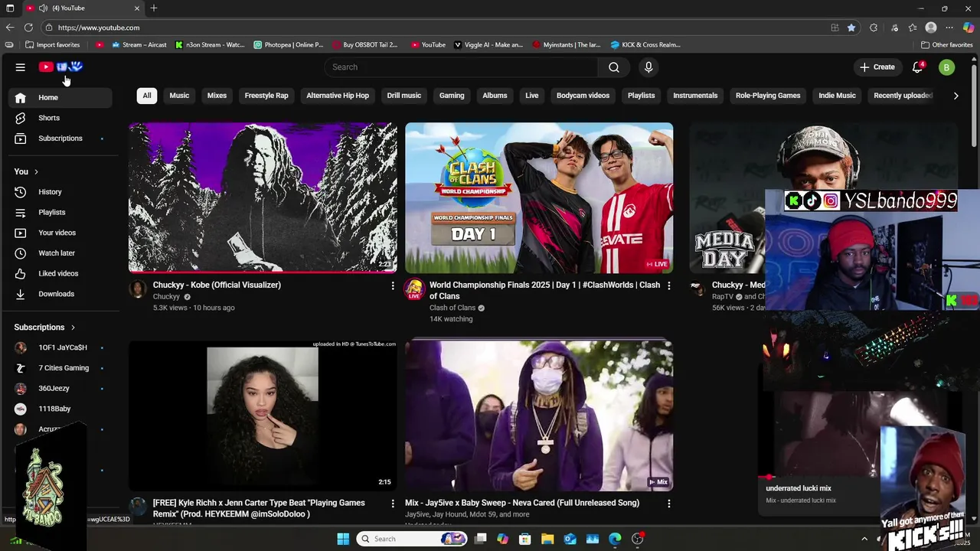Click the address bar URL
The height and width of the screenshot is (551, 980).
99,28
